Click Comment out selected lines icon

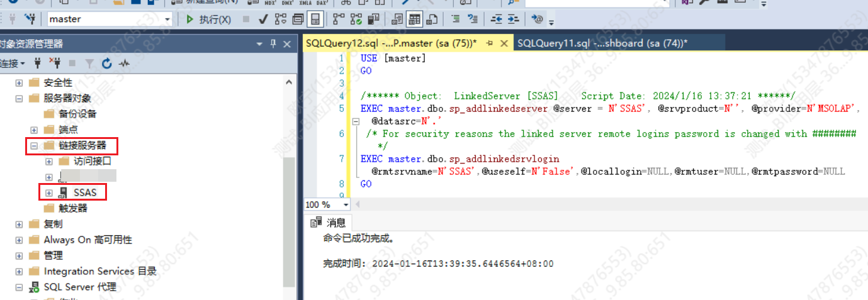tap(456, 19)
